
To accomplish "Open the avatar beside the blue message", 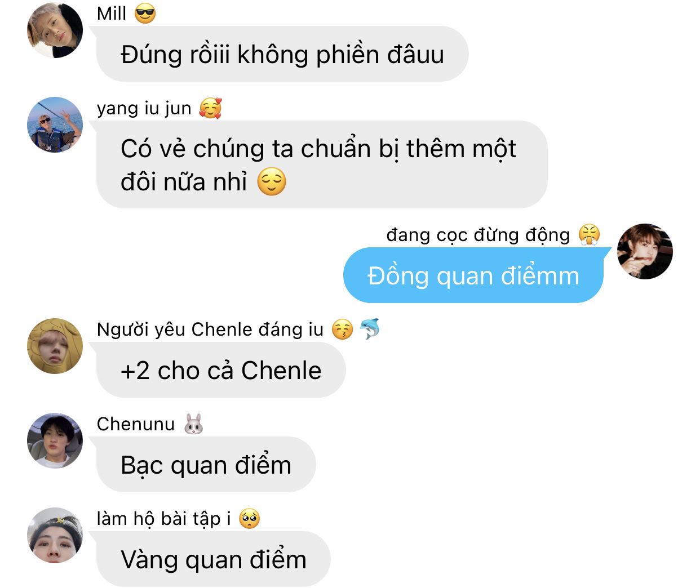I will click(x=645, y=251).
